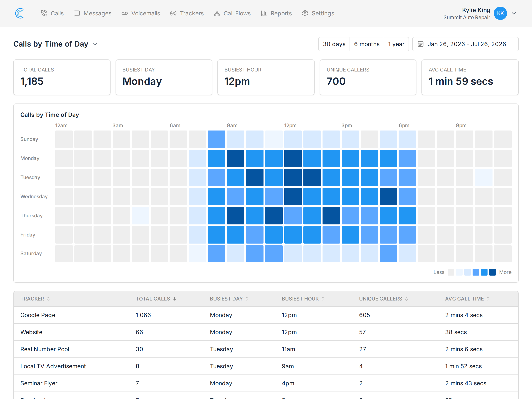Choose the 6 months range button

coord(367,44)
